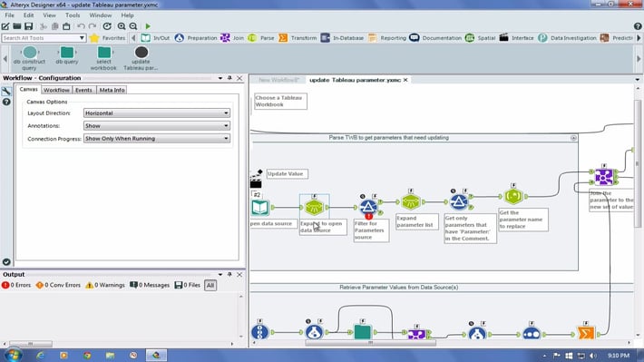Switch to the New Workflow canvas tab

pos(278,80)
